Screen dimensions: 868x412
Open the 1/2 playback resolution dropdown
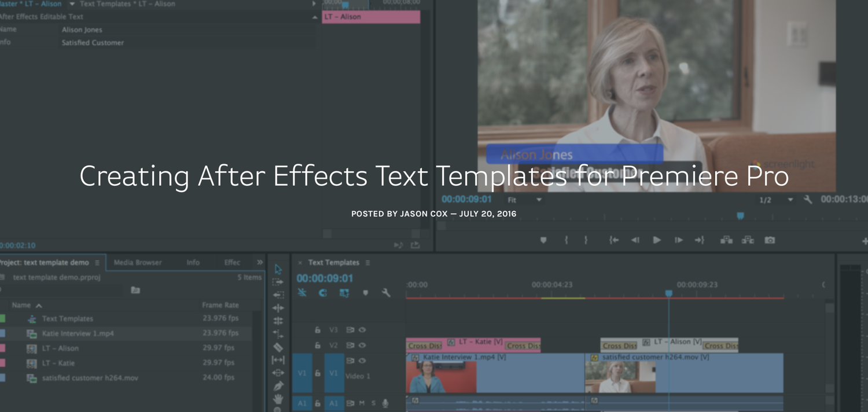(776, 200)
